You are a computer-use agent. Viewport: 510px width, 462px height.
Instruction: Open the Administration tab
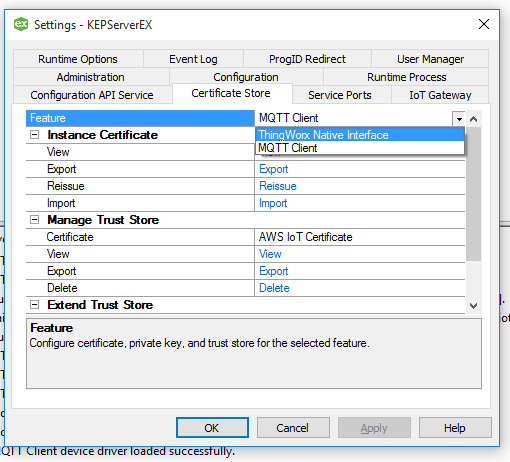(x=90, y=77)
